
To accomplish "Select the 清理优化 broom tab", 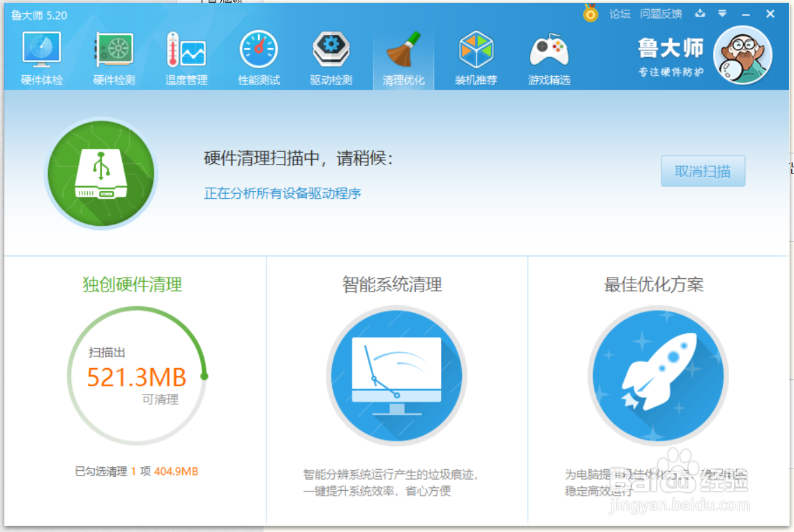I will pyautogui.click(x=403, y=59).
